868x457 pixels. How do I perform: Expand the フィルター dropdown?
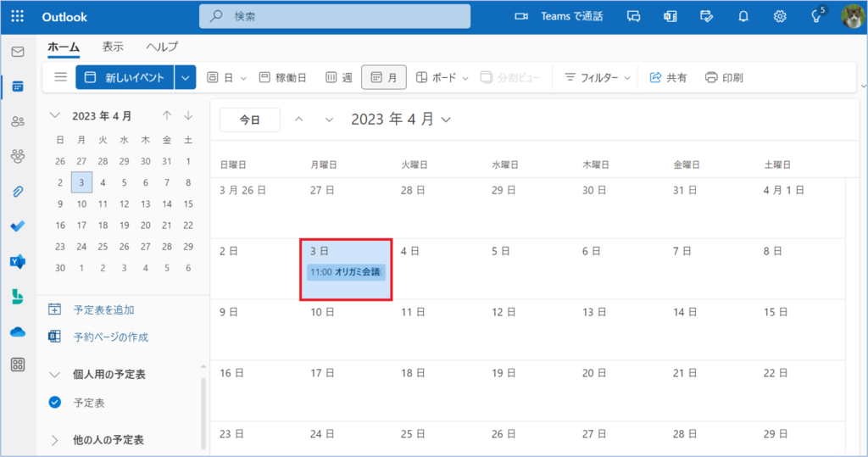(598, 77)
